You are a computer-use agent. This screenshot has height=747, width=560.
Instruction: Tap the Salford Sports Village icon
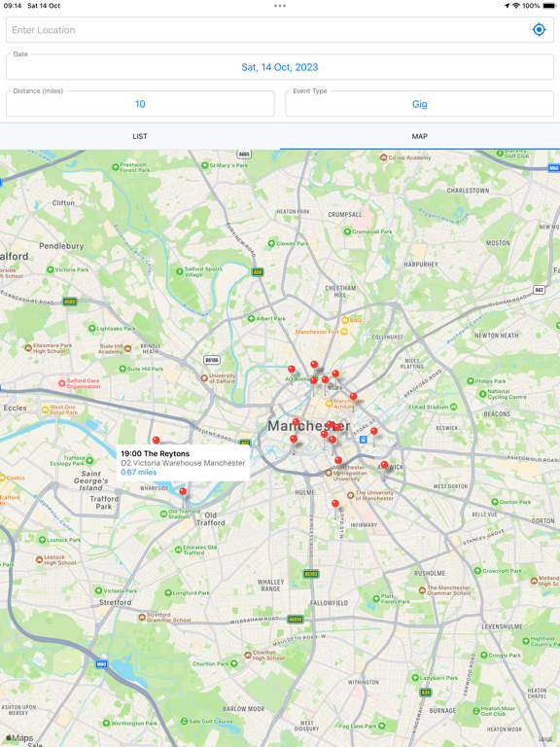(x=180, y=271)
